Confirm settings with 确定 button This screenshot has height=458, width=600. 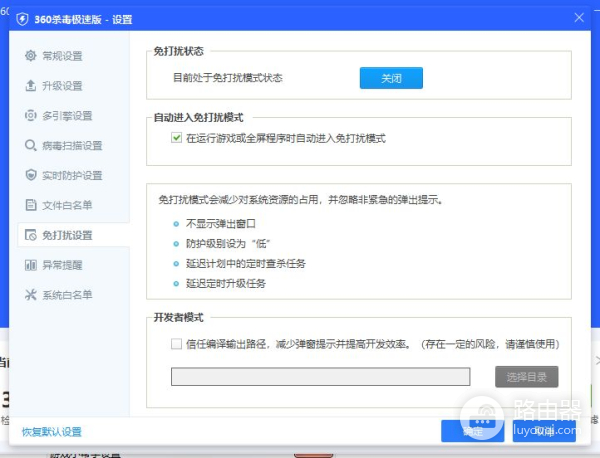click(x=473, y=431)
